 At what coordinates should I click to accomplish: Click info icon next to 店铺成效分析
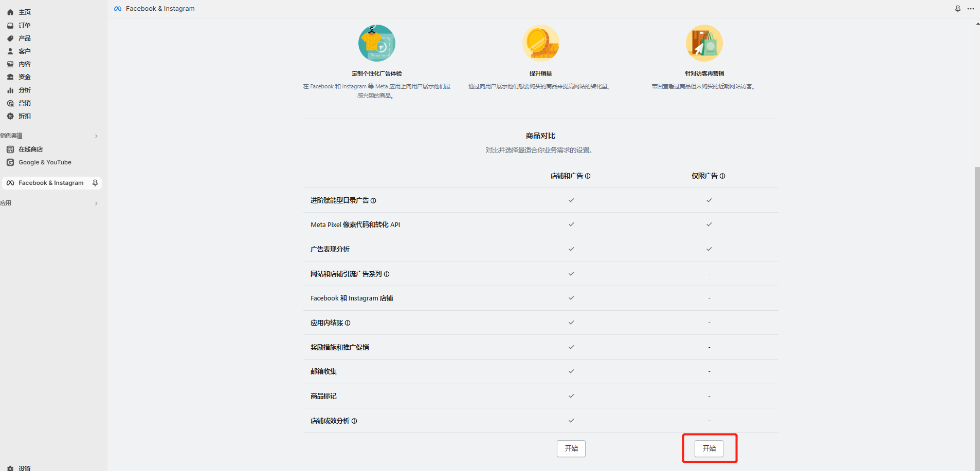pyautogui.click(x=354, y=421)
